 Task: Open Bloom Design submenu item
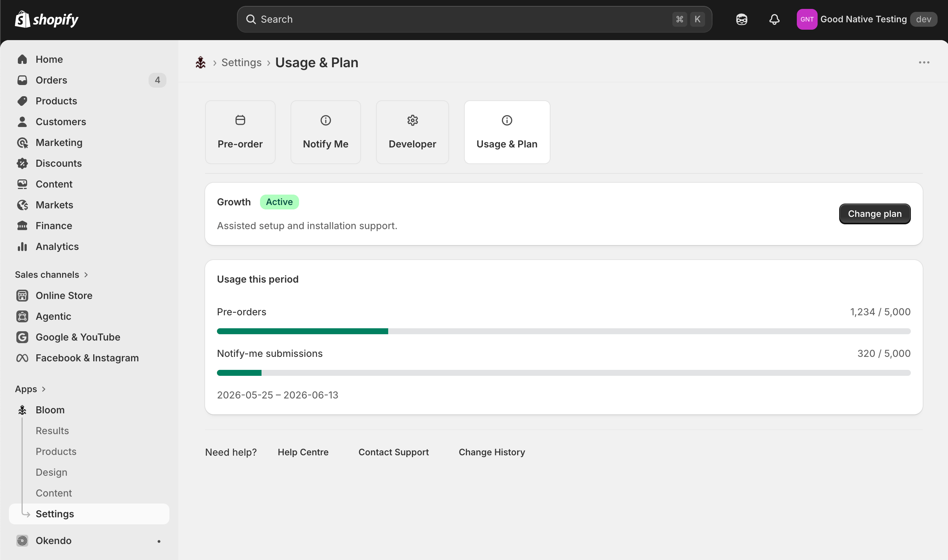(x=51, y=472)
